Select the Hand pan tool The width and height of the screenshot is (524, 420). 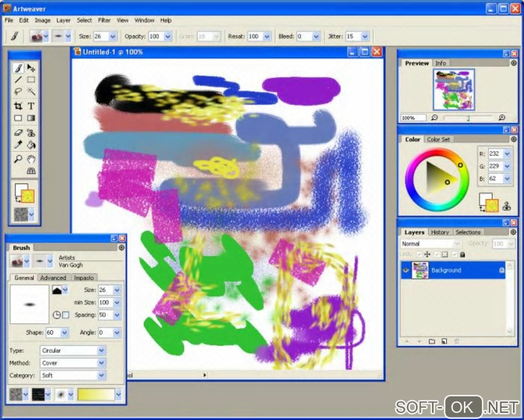[x=31, y=159]
